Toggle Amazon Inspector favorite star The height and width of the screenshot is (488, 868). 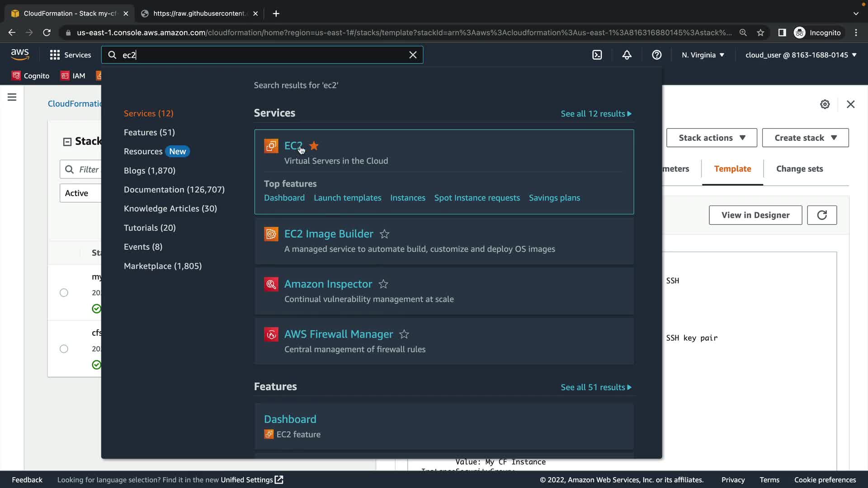[x=383, y=284]
